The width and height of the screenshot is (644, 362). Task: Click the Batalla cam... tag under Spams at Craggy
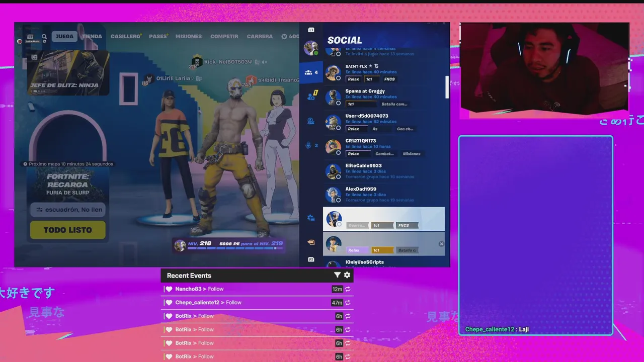(x=394, y=104)
